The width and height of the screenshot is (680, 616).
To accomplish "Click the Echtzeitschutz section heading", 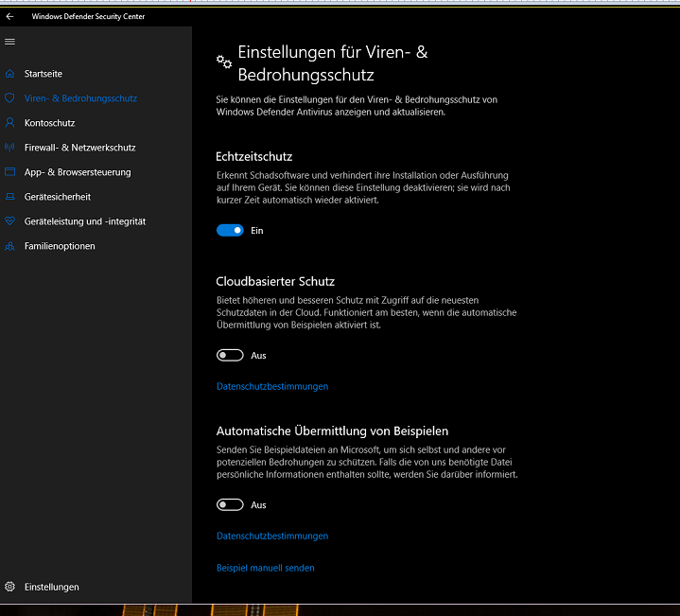I will 254,157.
